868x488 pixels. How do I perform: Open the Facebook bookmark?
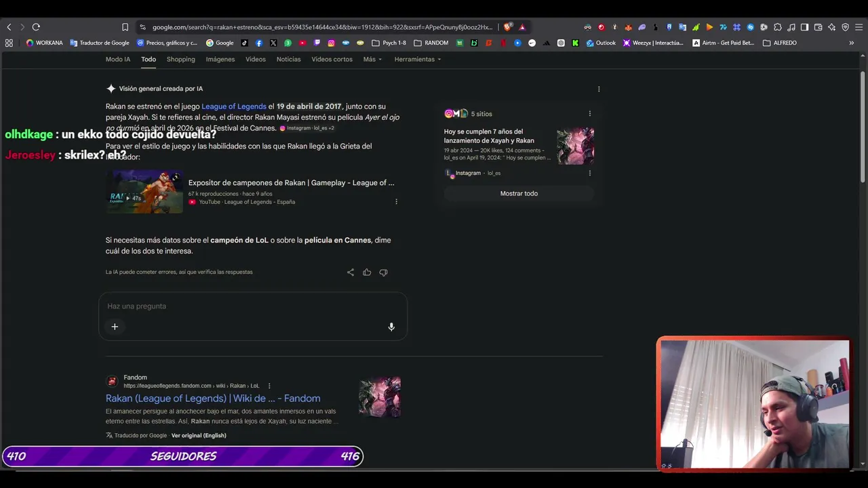point(259,43)
